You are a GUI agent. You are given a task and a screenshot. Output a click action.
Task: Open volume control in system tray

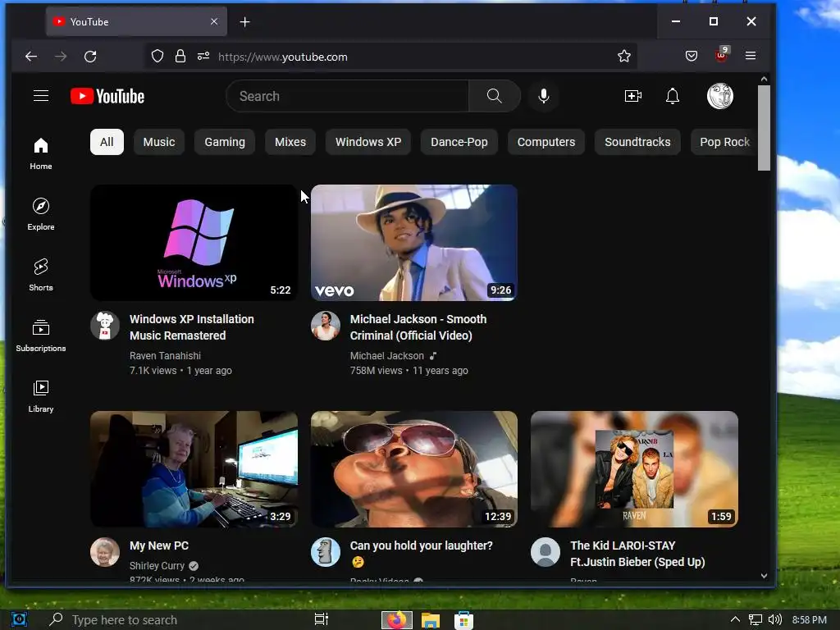pos(775,620)
